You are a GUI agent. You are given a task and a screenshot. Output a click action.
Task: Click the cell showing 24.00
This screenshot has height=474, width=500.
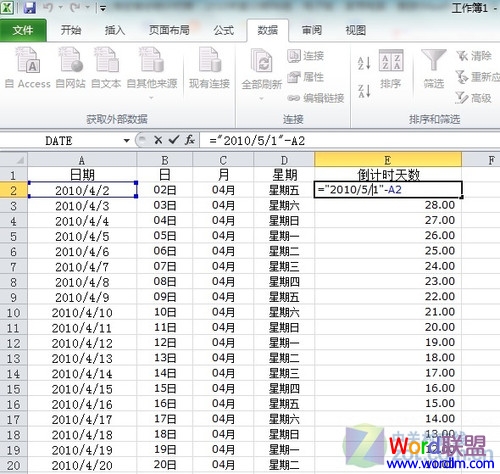tap(388, 266)
